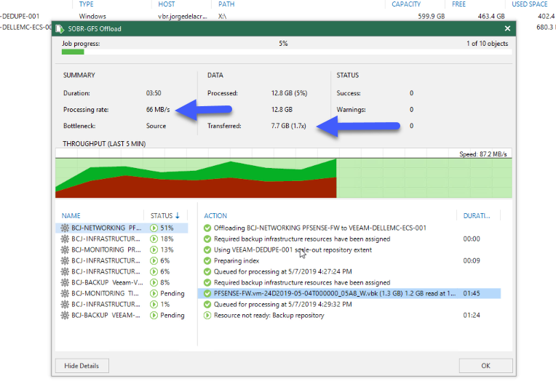Image resolution: width=556 pixels, height=392 pixels.
Task: Sort the list by NAME column
Action: [71, 215]
